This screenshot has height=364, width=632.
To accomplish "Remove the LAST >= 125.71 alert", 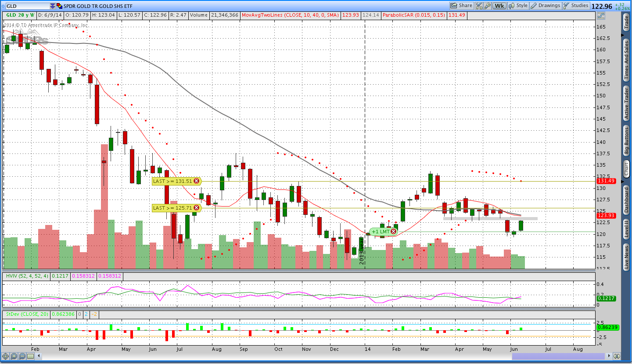I will (196, 208).
